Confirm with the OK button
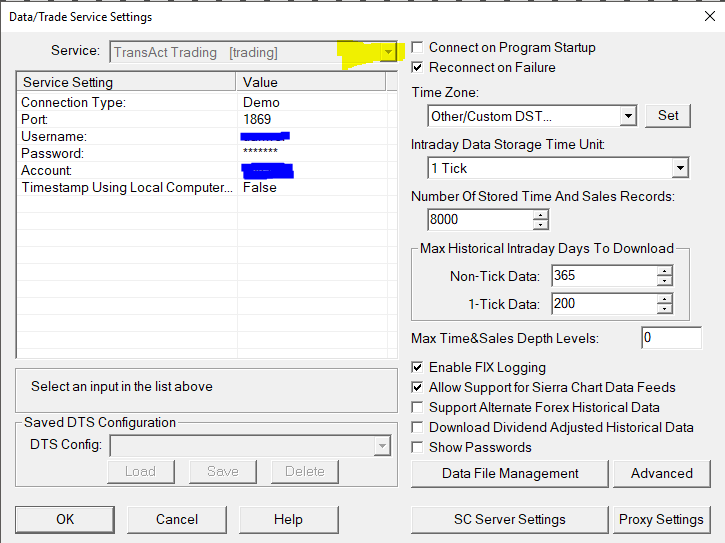The image size is (725, 543). [x=65, y=519]
